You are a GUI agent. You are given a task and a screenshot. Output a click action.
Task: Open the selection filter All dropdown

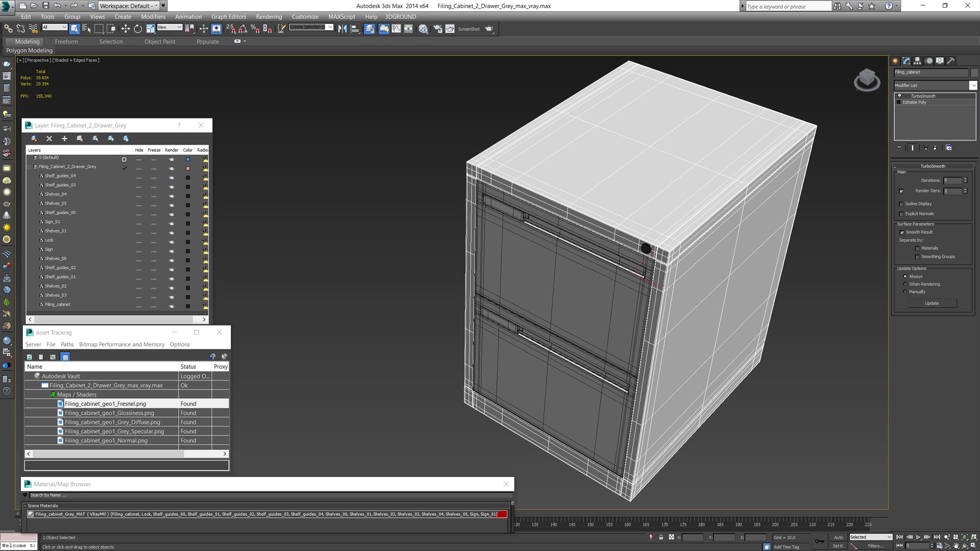pos(55,27)
